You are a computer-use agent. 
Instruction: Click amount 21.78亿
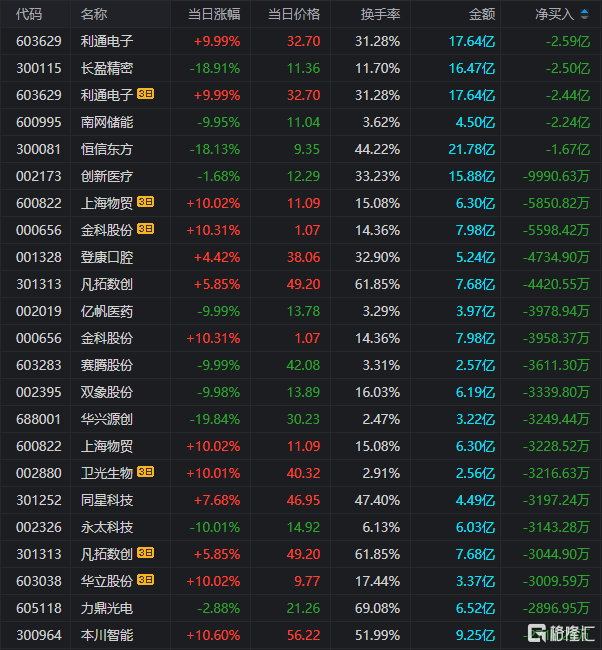click(x=472, y=149)
